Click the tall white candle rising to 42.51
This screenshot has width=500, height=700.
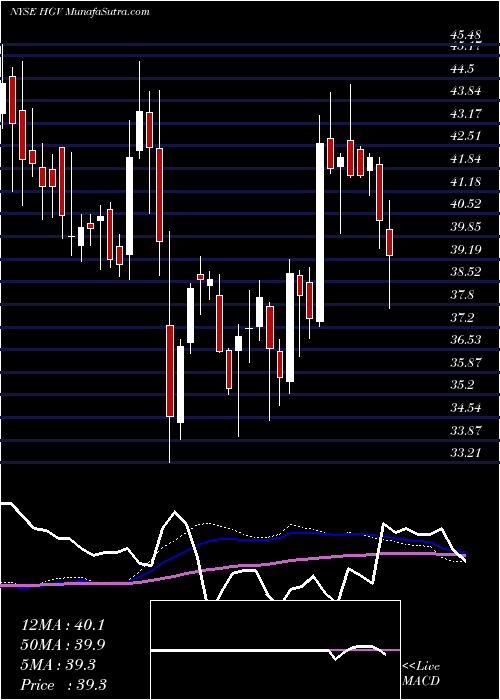click(320, 232)
